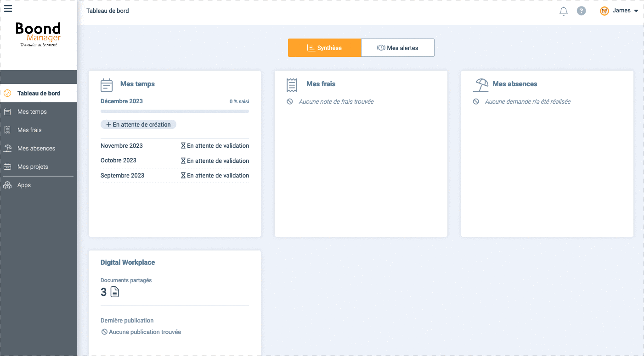The image size is (644, 356).
Task: Select the Synthèse tab
Action: pos(325,48)
